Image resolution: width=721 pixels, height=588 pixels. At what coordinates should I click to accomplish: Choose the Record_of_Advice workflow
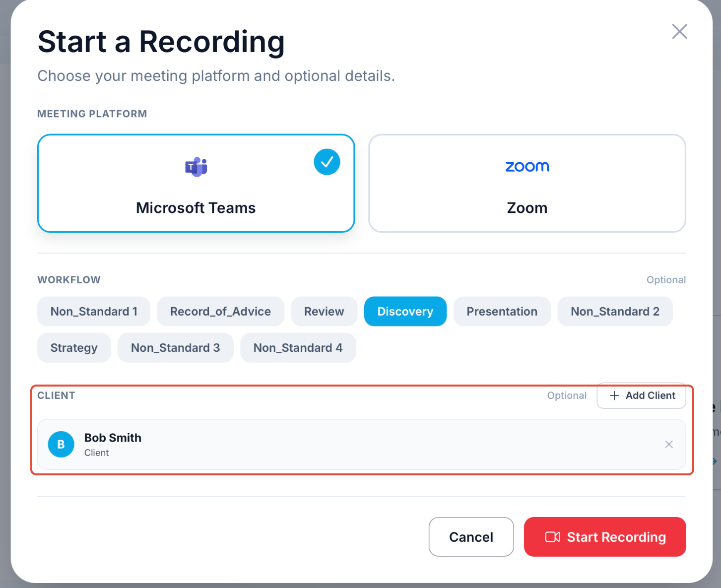(220, 311)
